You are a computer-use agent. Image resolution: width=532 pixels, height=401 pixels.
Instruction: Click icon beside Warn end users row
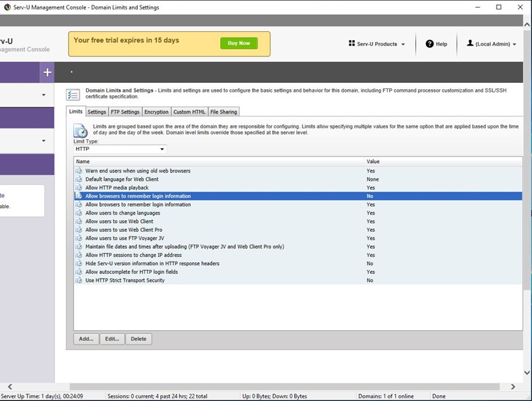79,171
